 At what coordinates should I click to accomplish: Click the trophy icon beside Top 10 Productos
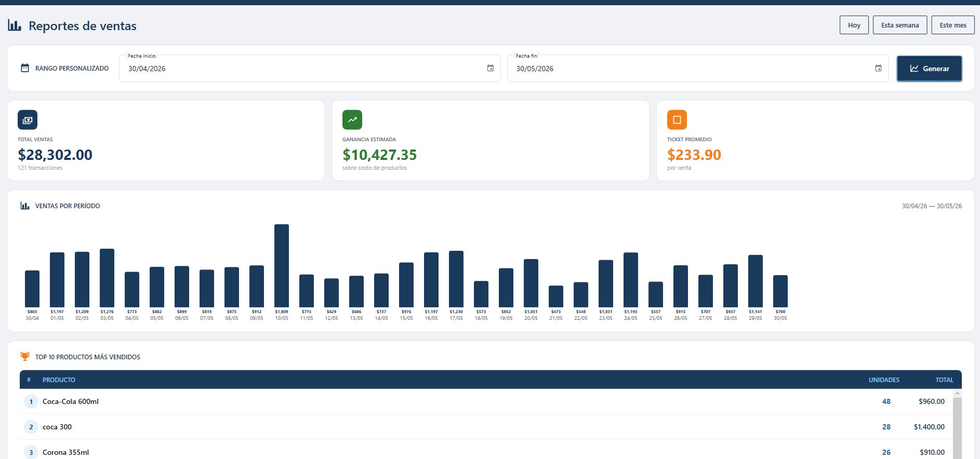point(25,357)
